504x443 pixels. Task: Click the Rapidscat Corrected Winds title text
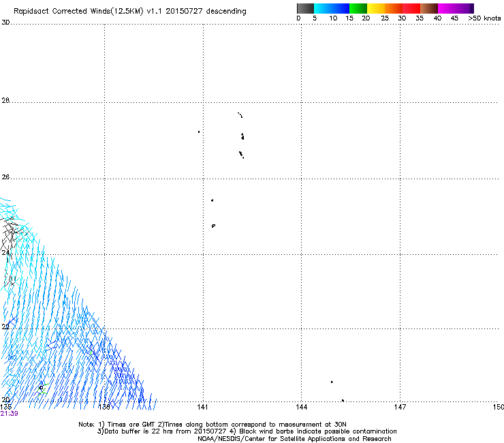[x=130, y=12]
